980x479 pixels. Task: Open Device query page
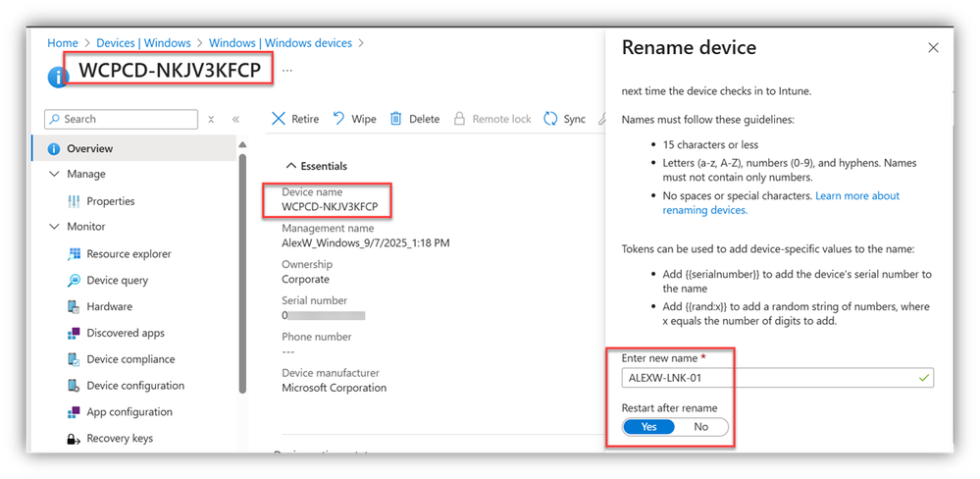tap(118, 280)
